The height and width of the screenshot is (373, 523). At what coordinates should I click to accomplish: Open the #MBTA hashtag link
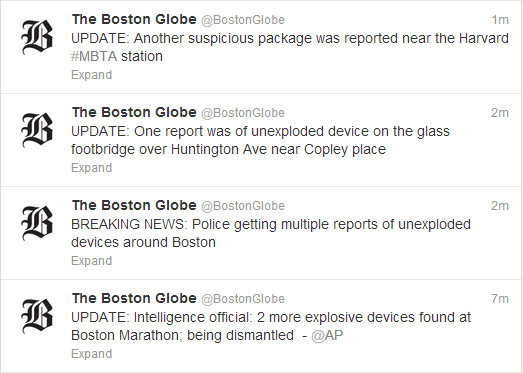coord(94,56)
